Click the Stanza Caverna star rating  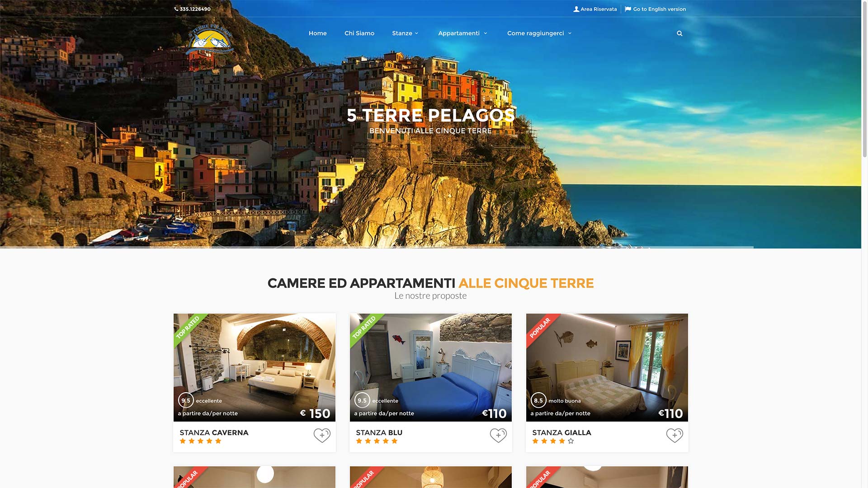pyautogui.click(x=200, y=441)
